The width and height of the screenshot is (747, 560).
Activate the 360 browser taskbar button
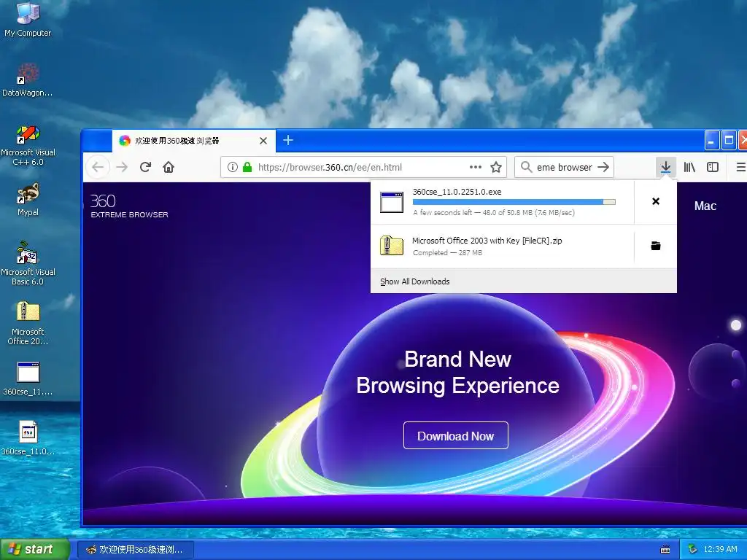pyautogui.click(x=135, y=550)
